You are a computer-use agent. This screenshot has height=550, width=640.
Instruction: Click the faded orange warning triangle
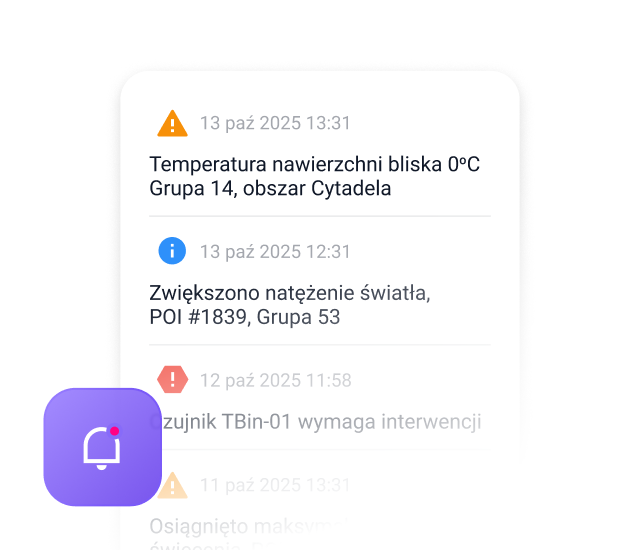173,485
